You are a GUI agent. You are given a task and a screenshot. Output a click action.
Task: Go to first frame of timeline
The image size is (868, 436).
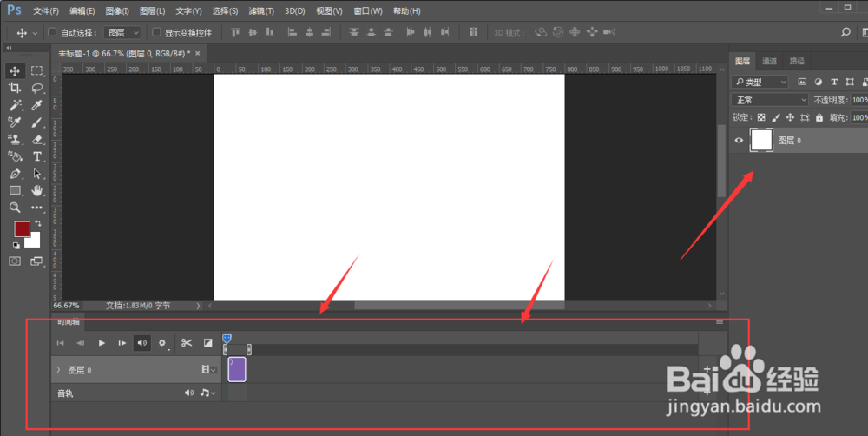tap(61, 343)
